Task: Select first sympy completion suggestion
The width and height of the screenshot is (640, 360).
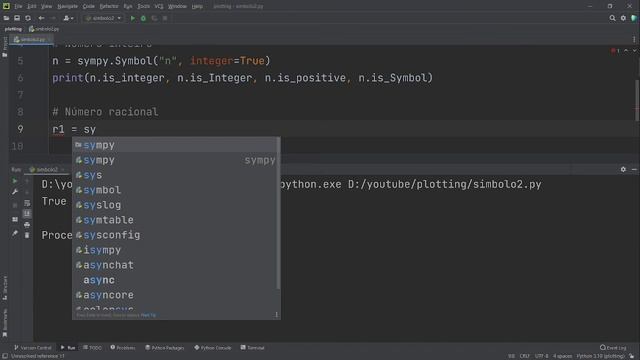Action: 176,145
